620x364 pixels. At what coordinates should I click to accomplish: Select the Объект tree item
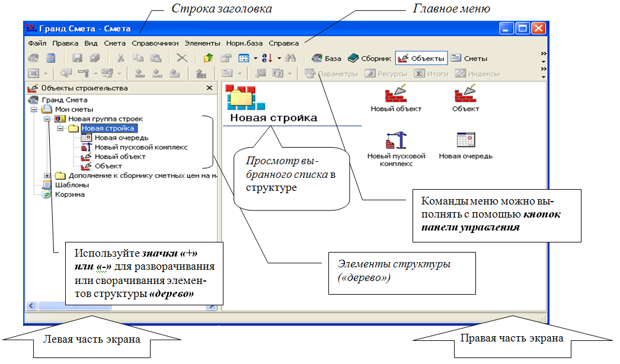(108, 166)
